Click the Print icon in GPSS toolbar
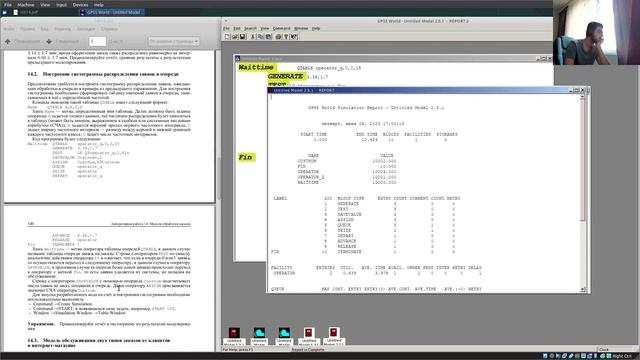 click(278, 37)
